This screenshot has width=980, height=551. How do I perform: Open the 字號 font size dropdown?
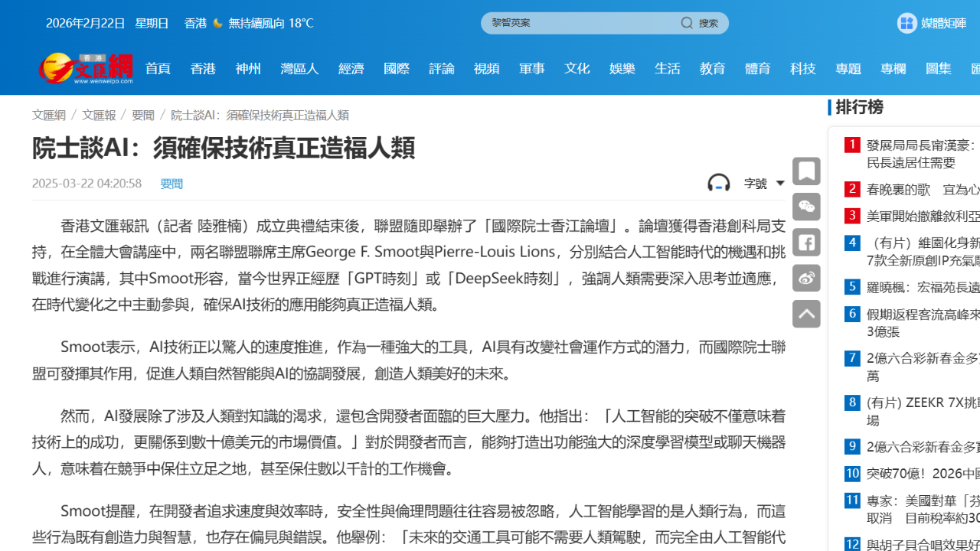[x=756, y=184]
